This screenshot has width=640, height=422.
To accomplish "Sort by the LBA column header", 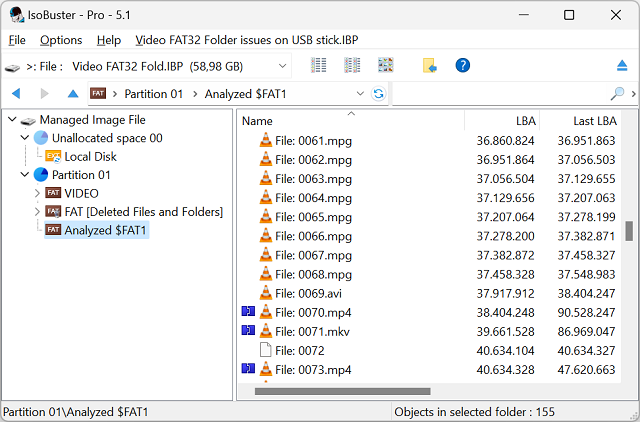I will (x=525, y=121).
